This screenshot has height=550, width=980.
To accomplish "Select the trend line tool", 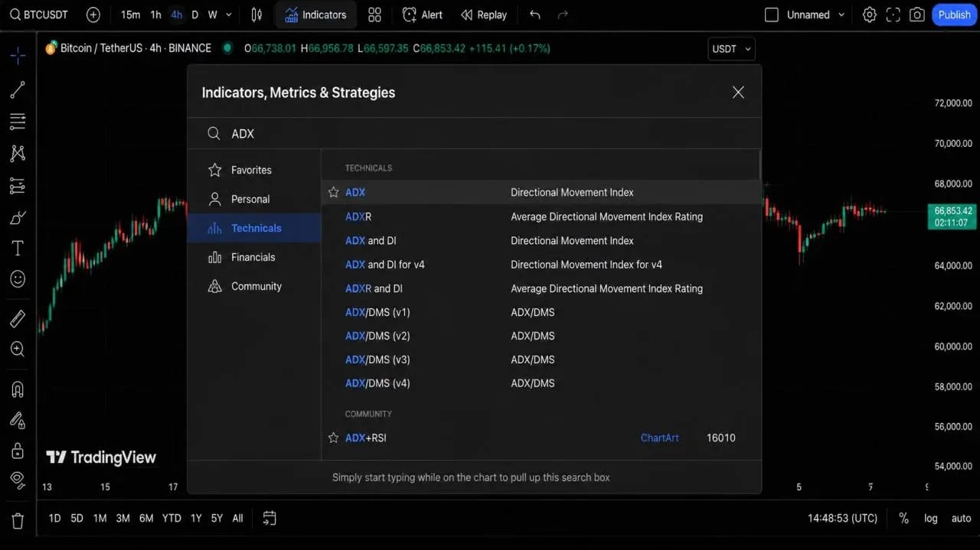I will point(18,89).
